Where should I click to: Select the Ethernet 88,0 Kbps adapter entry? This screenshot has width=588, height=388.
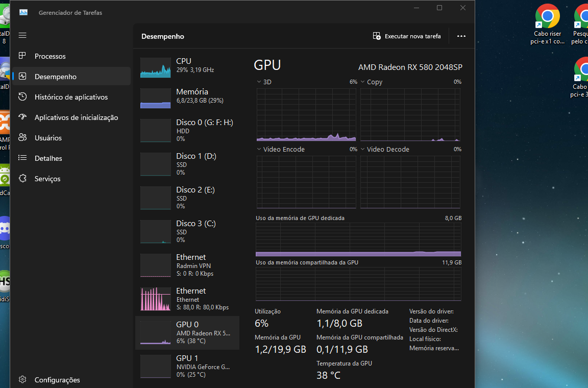pyautogui.click(x=187, y=299)
